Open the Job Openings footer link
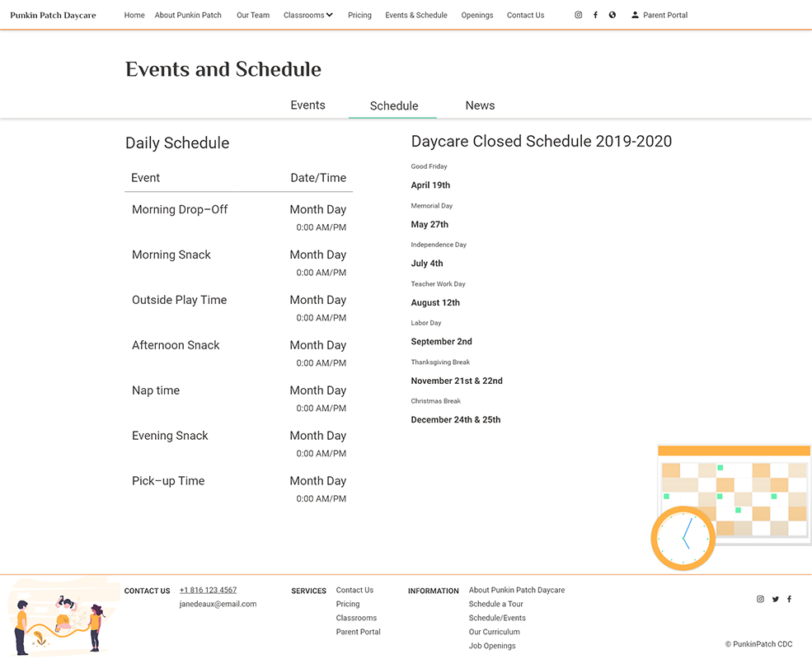This screenshot has height=659, width=812. pos(492,646)
